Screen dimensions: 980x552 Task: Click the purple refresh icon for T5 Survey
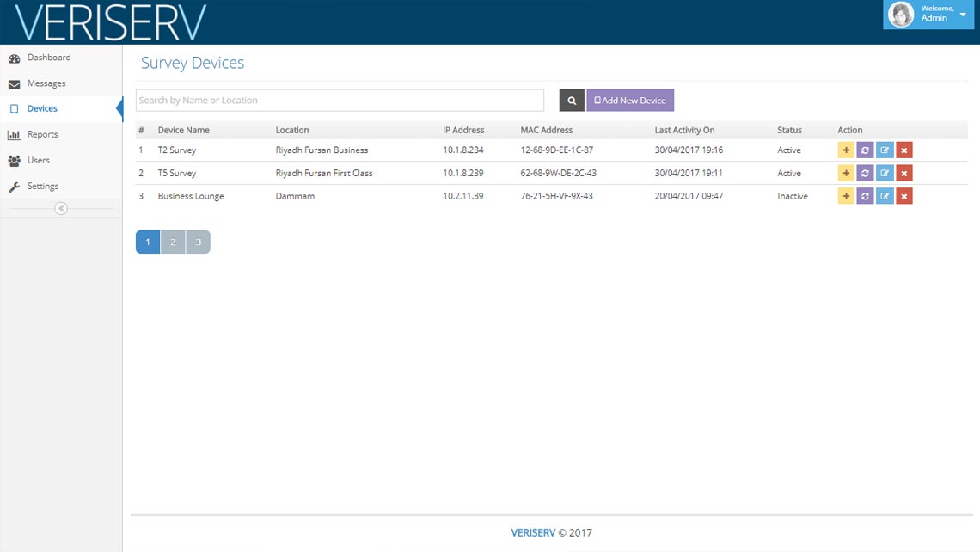[x=865, y=174]
